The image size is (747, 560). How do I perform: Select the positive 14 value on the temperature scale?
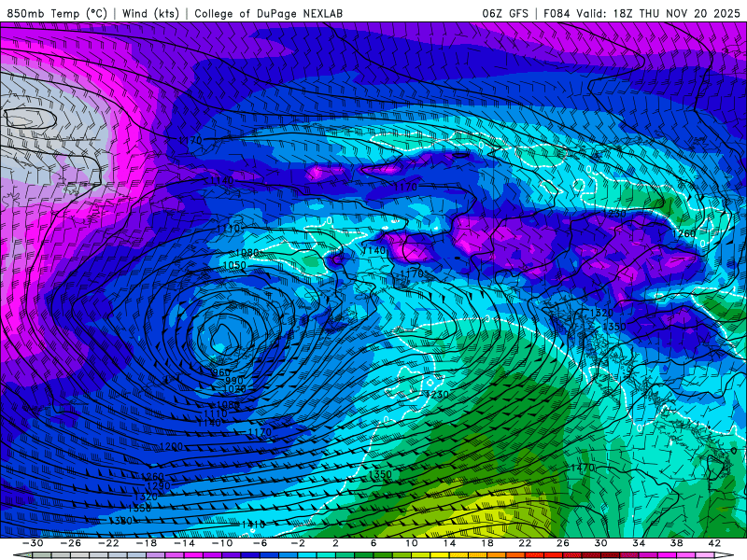[x=449, y=543]
